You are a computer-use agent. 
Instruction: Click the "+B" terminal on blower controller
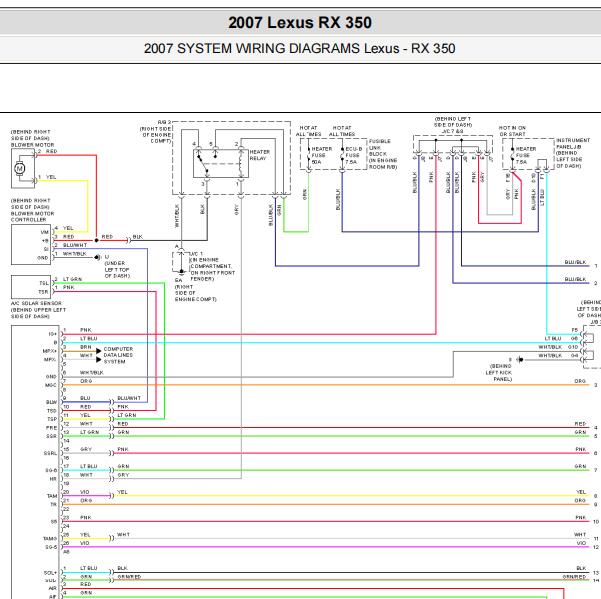[45, 241]
